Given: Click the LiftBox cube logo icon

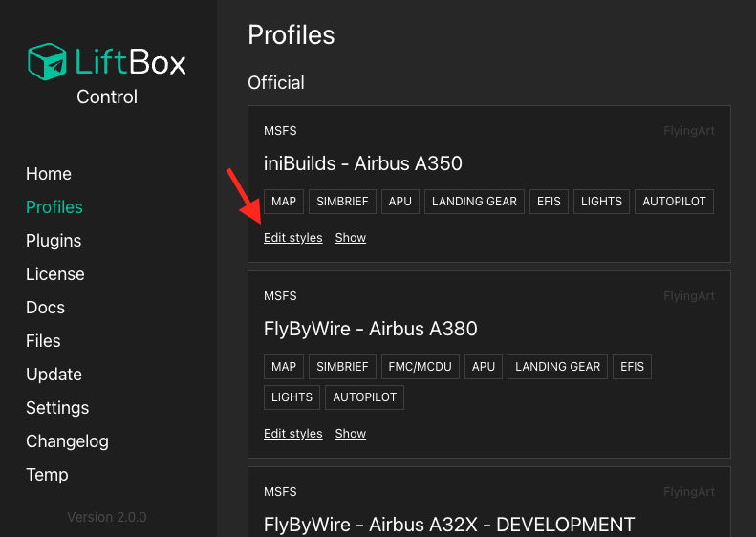Looking at the screenshot, I should tap(47, 62).
